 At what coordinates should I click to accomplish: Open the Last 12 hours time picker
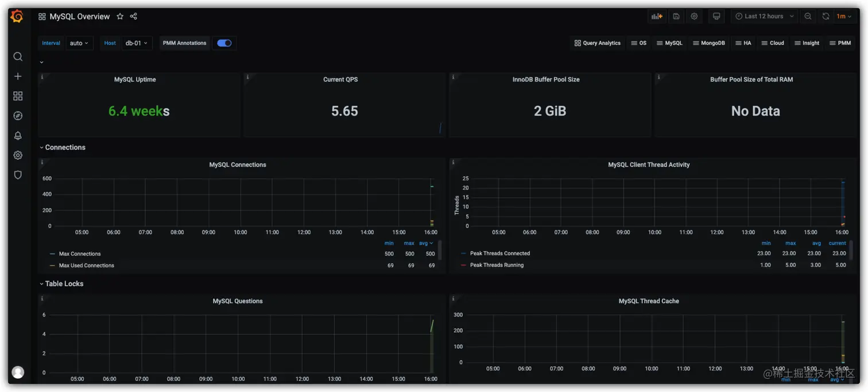click(764, 16)
